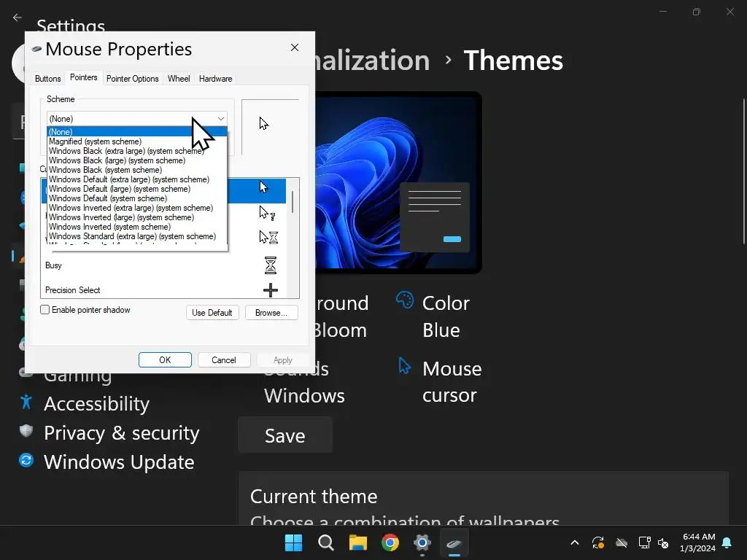Switch to the Wheel tab
The height and width of the screenshot is (560, 747).
179,79
